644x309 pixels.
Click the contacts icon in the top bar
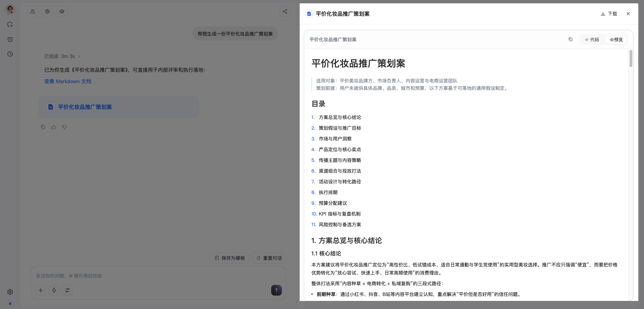click(x=33, y=11)
